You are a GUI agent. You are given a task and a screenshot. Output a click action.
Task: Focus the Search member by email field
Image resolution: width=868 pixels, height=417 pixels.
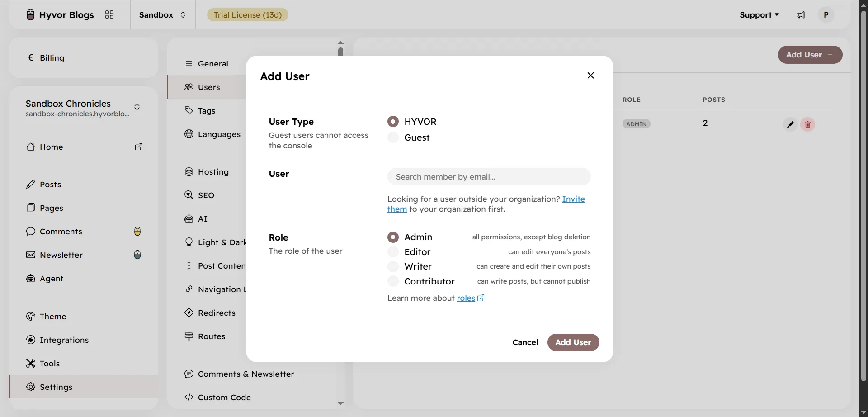pos(489,176)
